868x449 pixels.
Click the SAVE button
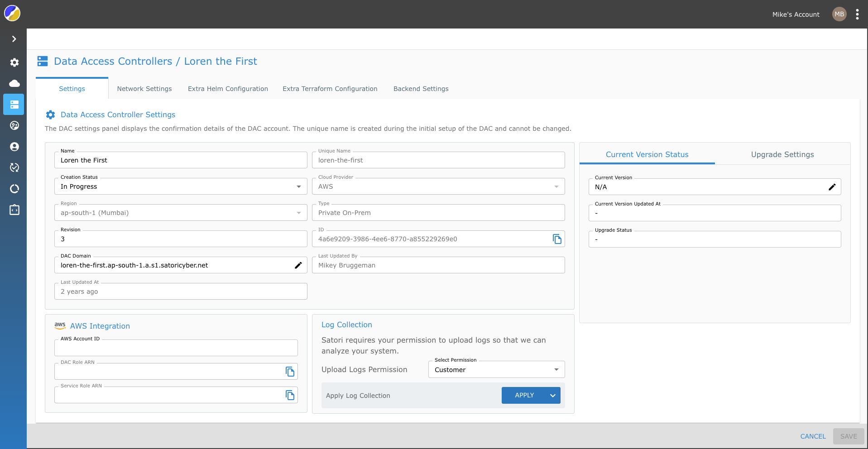[849, 436]
